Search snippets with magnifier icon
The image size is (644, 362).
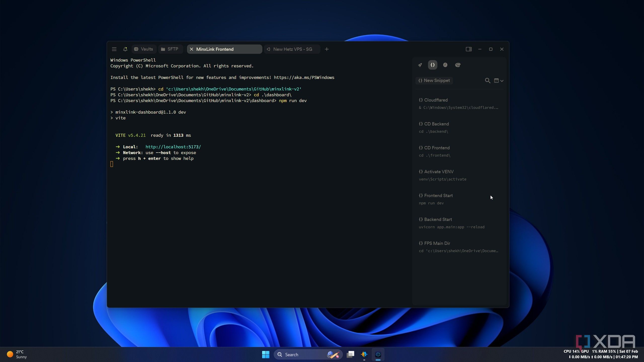(488, 81)
